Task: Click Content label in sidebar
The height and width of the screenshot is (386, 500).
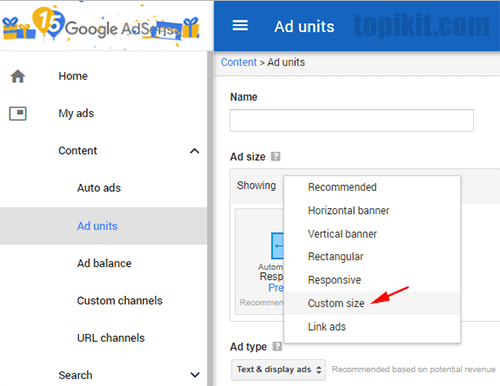Action: click(78, 151)
